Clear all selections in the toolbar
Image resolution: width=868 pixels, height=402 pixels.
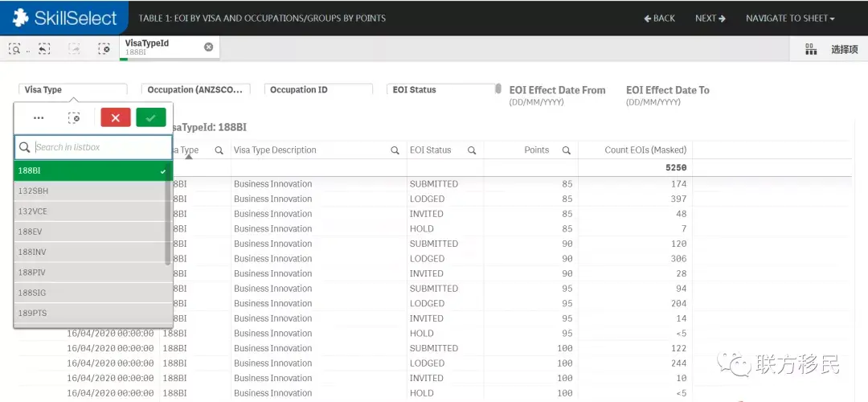click(104, 49)
